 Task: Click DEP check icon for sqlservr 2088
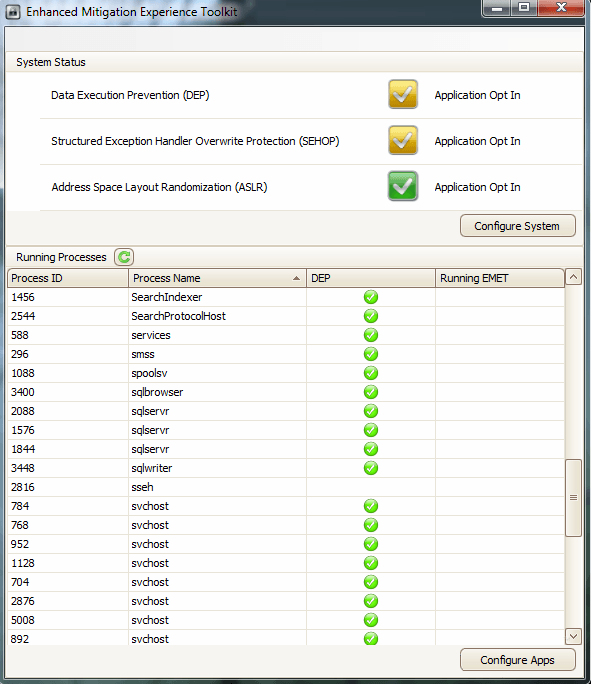click(371, 411)
